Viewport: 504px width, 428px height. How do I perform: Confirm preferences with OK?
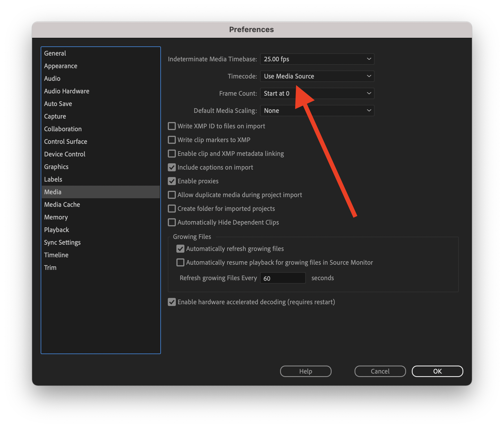(x=437, y=371)
